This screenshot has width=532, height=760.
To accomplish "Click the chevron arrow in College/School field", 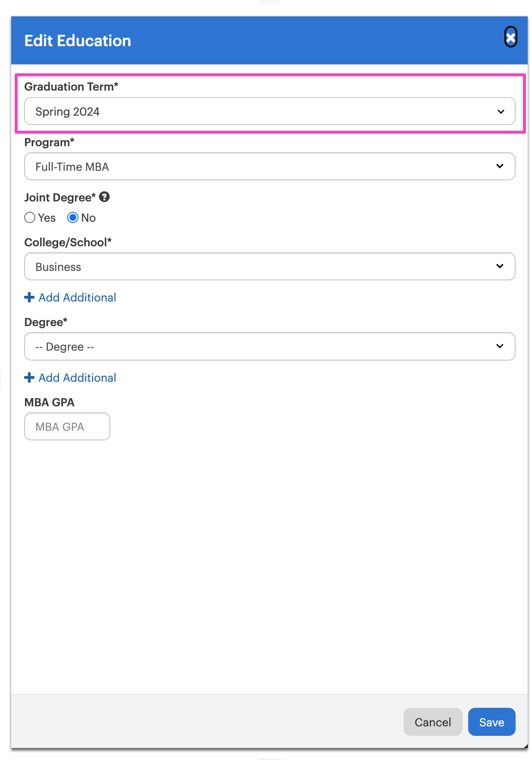I will tap(500, 266).
